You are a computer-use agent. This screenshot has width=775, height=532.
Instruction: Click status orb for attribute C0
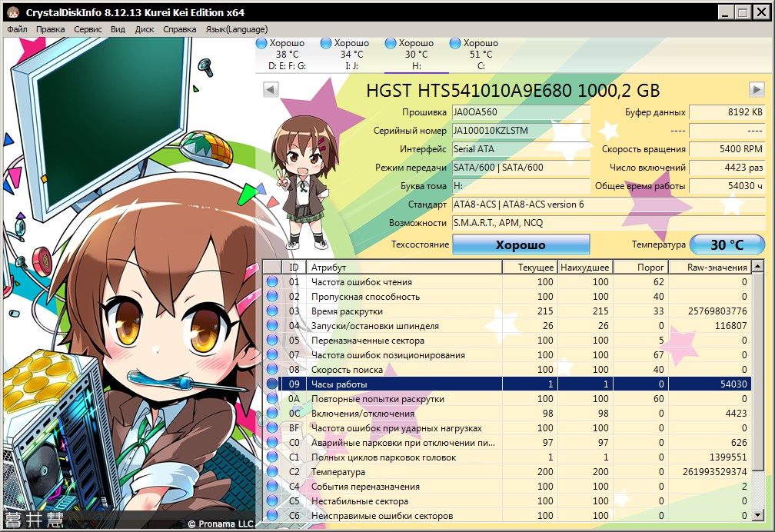coord(272,443)
